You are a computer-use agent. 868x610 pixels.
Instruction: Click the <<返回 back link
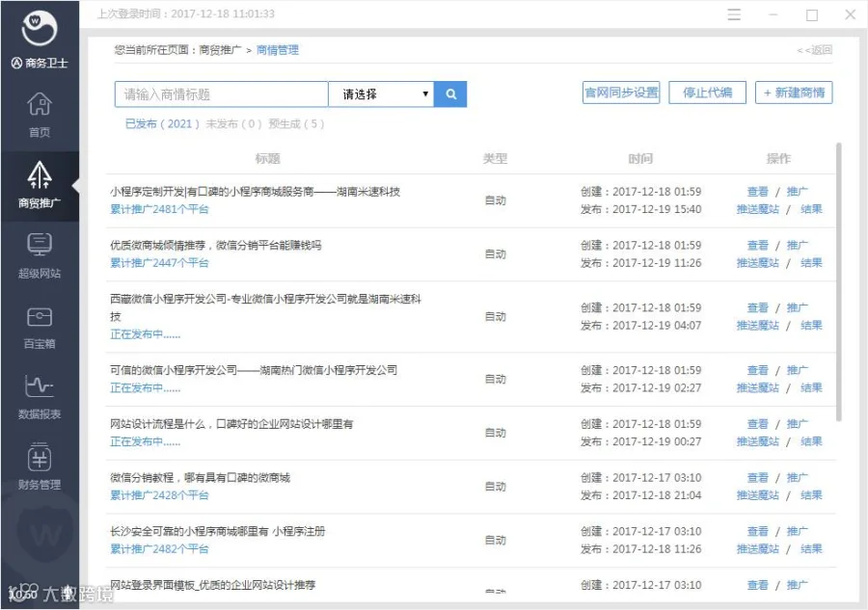click(814, 50)
